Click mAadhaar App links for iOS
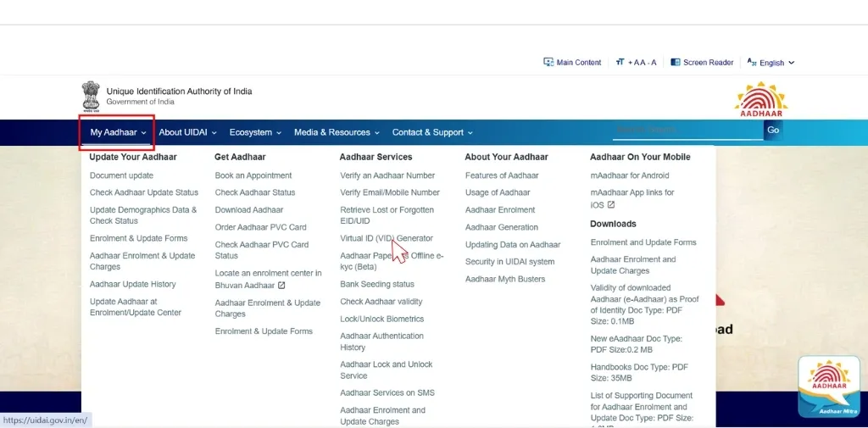The height and width of the screenshot is (428, 868). tap(632, 198)
